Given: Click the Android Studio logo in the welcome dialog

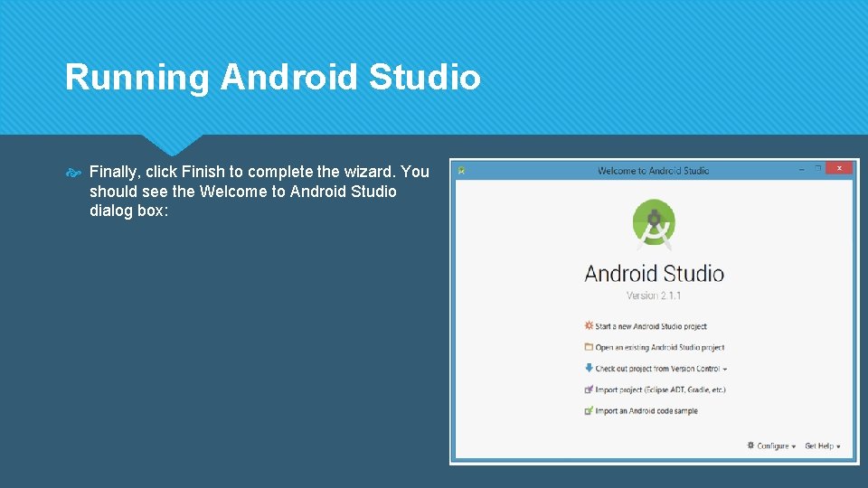Looking at the screenshot, I should (x=654, y=224).
